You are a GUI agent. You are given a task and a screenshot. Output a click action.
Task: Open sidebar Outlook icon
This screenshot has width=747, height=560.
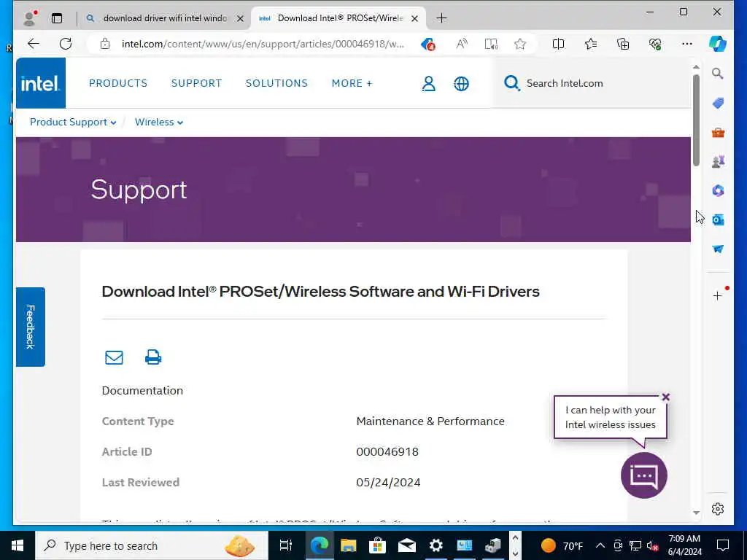718,219
